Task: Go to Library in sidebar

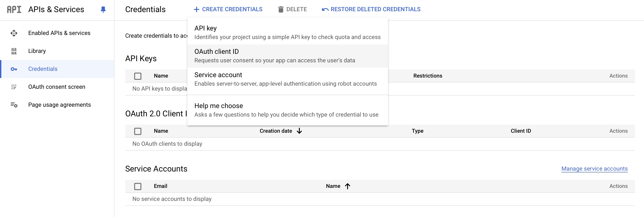Action: click(57, 51)
